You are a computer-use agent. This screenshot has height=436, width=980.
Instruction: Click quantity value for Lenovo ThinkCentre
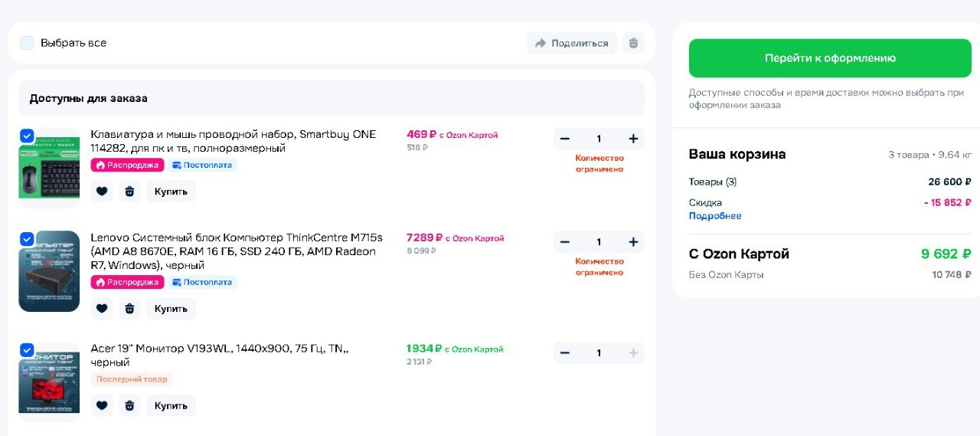point(599,242)
